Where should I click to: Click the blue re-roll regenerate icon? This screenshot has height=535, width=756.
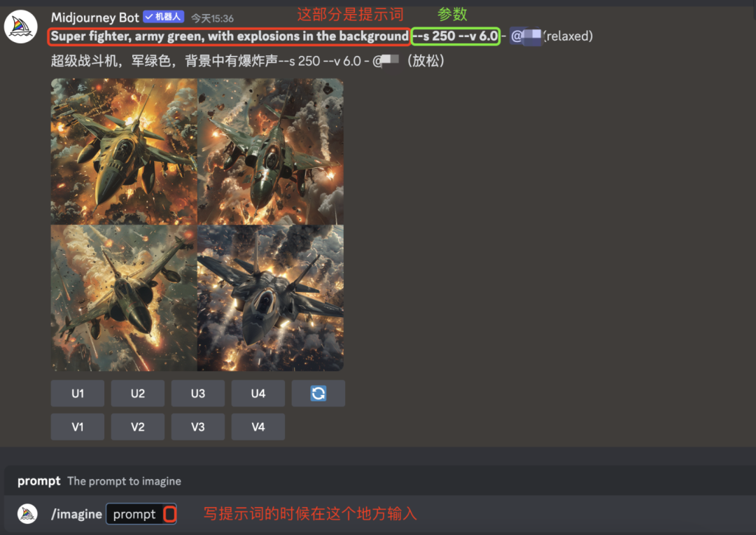pyautogui.click(x=318, y=393)
